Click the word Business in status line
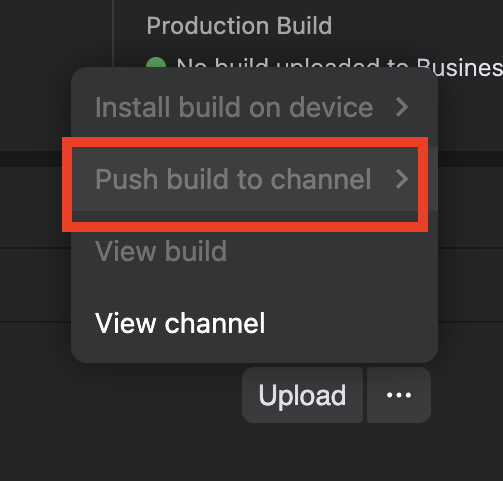This screenshot has height=481, width=503. [460, 67]
